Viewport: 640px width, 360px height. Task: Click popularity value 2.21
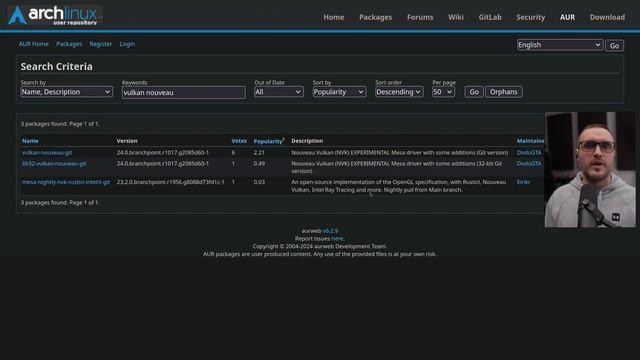259,152
